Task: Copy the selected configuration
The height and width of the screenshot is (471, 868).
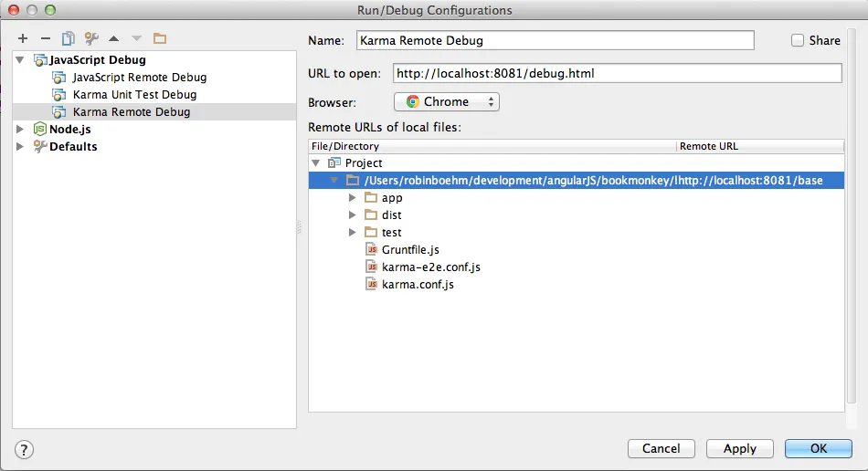Action: tap(69, 38)
